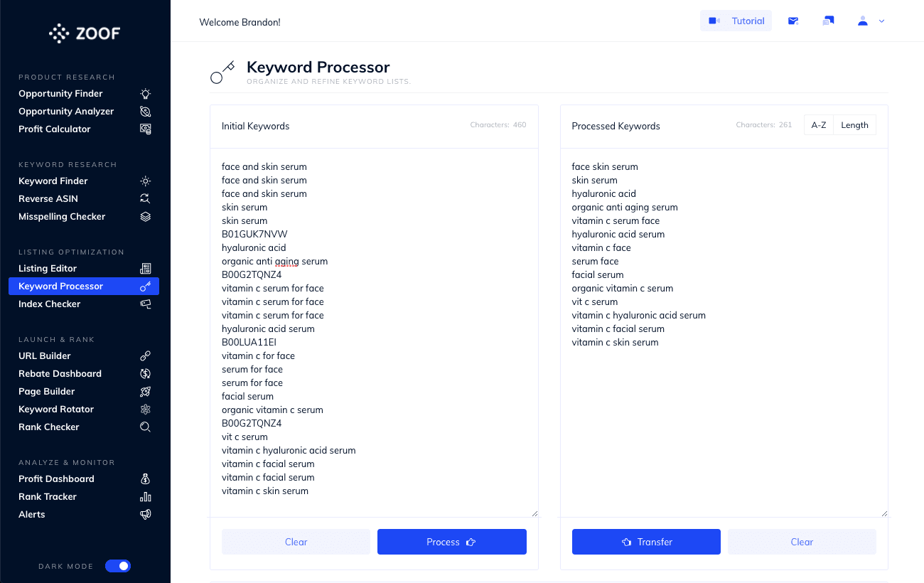Click the Profit Calculator icon
The image size is (924, 583).
tap(145, 129)
